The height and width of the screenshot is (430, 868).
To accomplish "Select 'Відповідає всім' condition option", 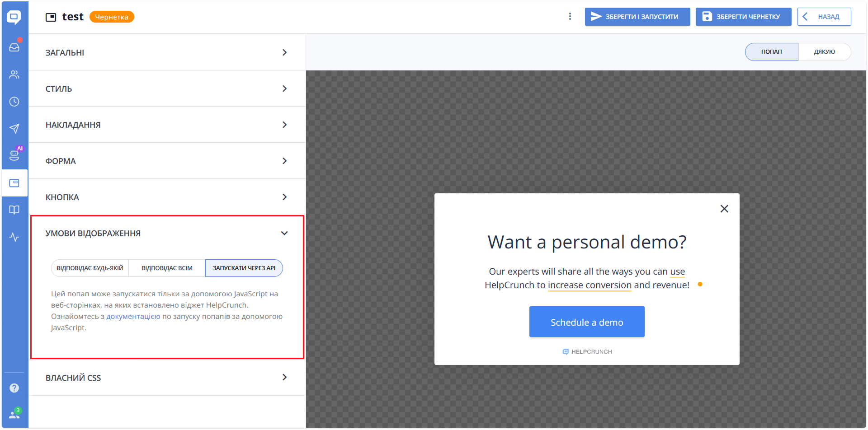I will 167,268.
